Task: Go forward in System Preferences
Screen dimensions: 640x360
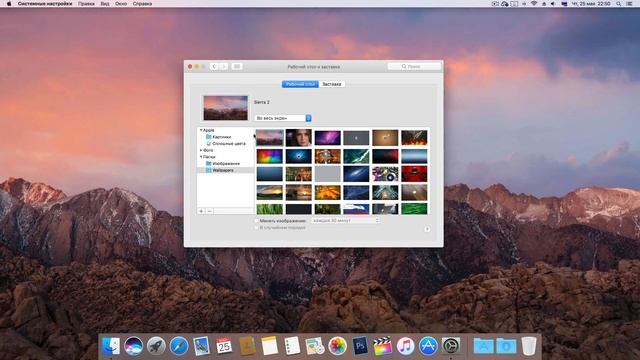Action: [223, 66]
